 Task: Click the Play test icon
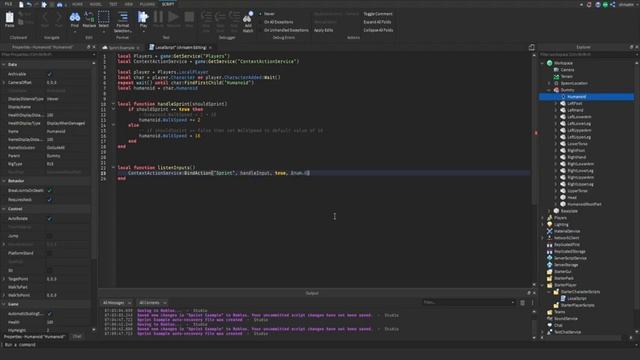click(x=143, y=17)
